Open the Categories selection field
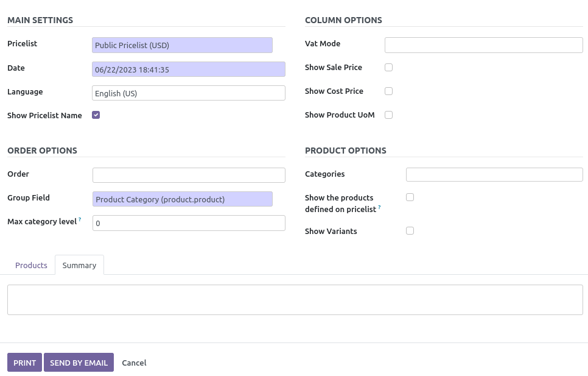The width and height of the screenshot is (588, 376). tap(494, 174)
